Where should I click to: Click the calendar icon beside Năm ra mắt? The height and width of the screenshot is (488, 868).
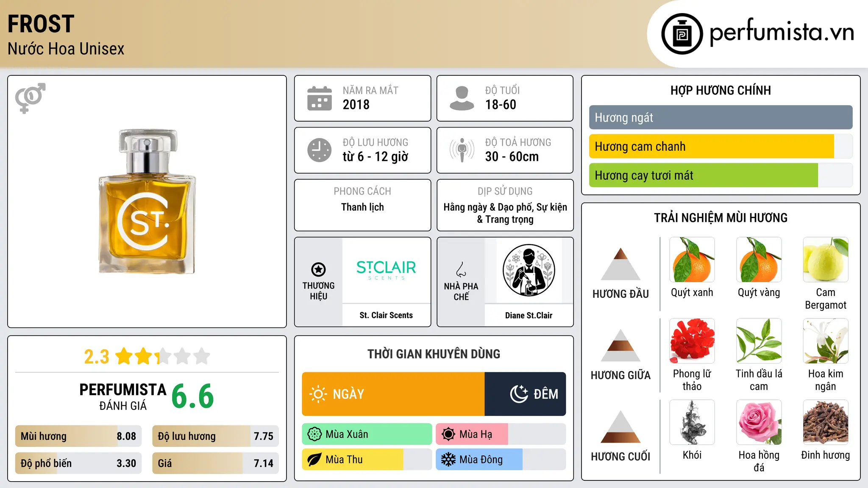[320, 98]
